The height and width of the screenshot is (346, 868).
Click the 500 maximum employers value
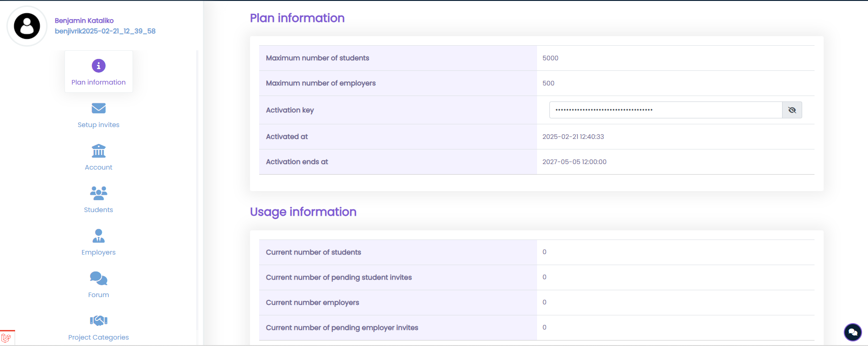pyautogui.click(x=548, y=83)
